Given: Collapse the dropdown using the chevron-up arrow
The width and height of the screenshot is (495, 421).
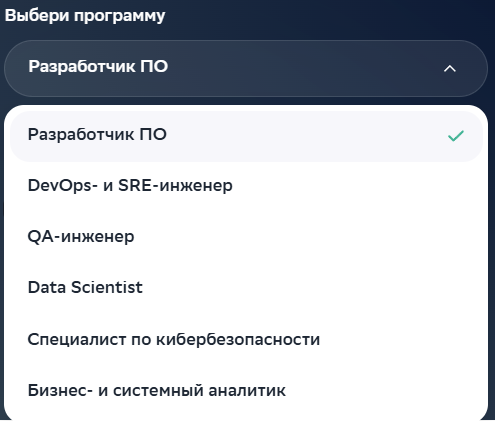Looking at the screenshot, I should click(x=450, y=69).
